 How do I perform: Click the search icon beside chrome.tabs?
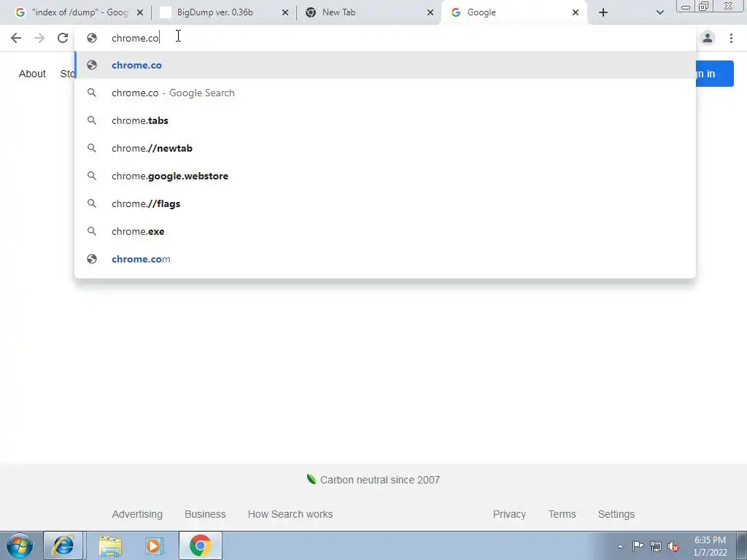[x=92, y=120]
